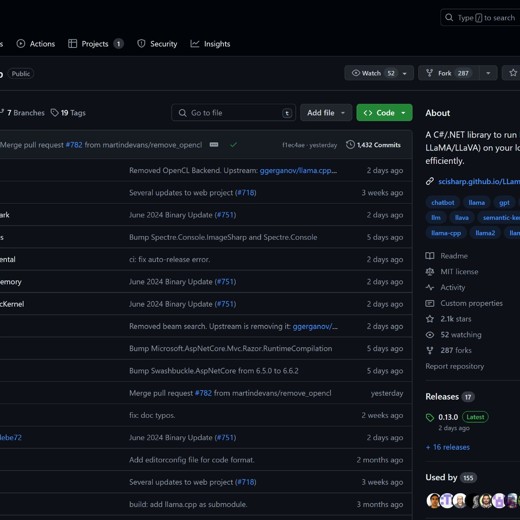Open the MIT license link
Viewport: 520px width, 520px height.
click(x=459, y=272)
